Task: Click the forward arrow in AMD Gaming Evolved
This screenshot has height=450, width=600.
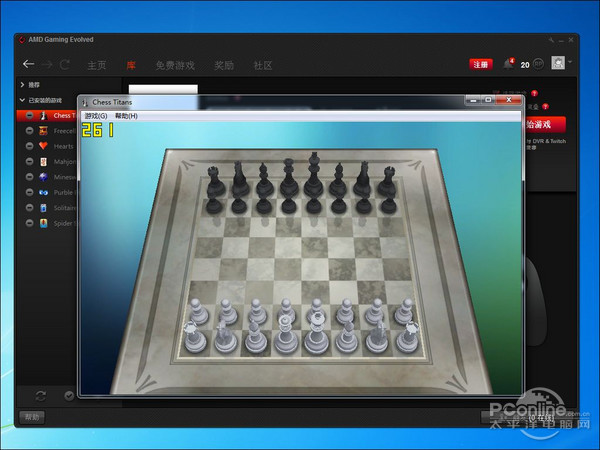Action: [47, 65]
